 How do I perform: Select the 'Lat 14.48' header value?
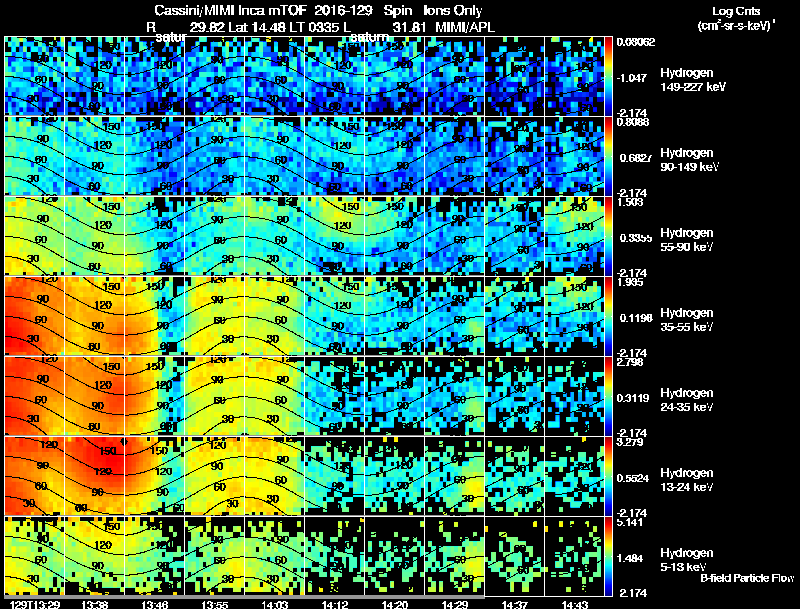[x=257, y=27]
